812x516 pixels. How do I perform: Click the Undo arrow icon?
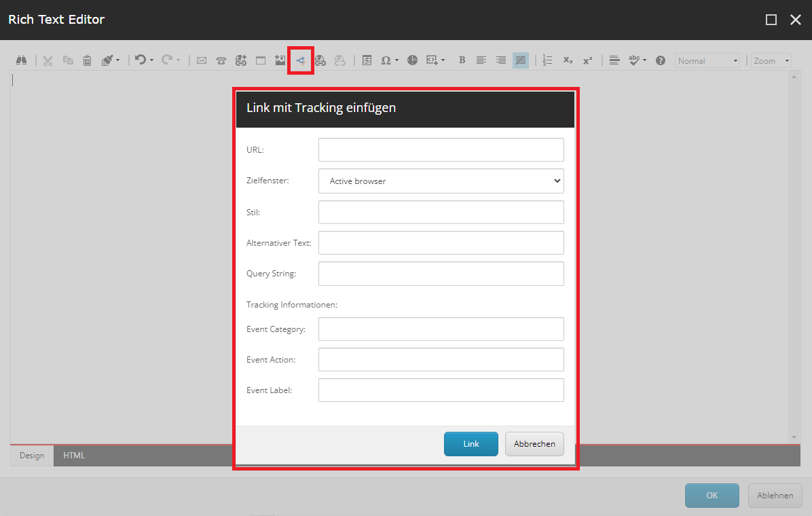(140, 60)
